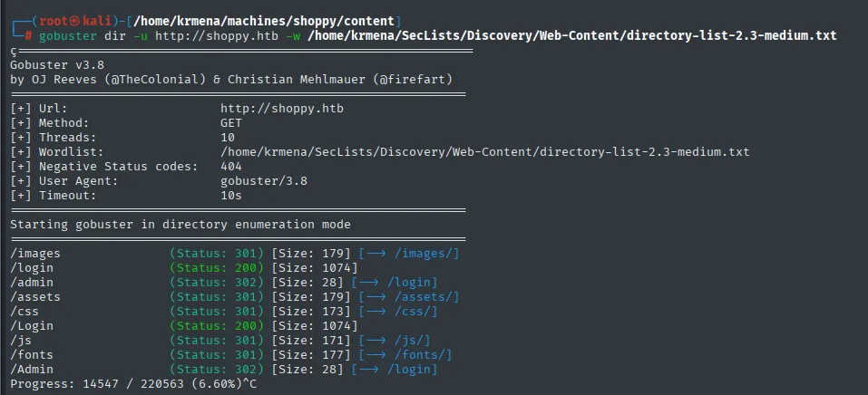Image resolution: width=868 pixels, height=395 pixels.
Task: Click the wordlist path in the command line
Action: 571,35
